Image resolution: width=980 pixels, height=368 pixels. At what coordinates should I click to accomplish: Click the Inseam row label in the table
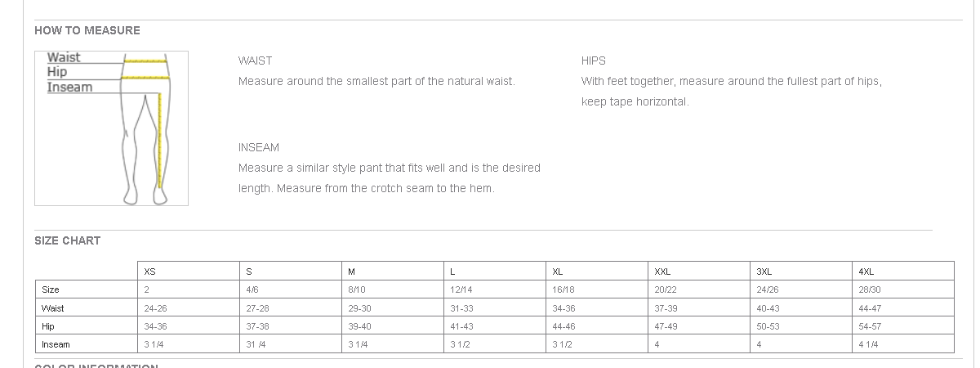pos(56,344)
